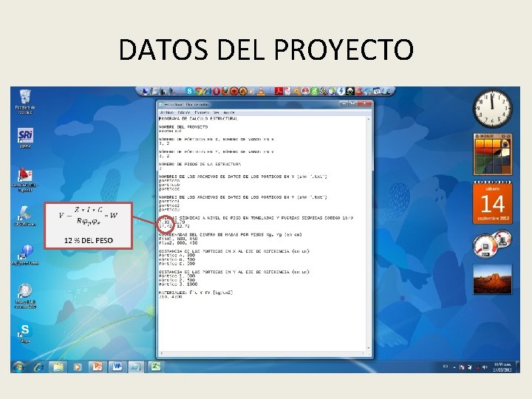The width and height of the screenshot is (532, 399).
Task: Click the picture puzzle gadget
Action: (493, 154)
